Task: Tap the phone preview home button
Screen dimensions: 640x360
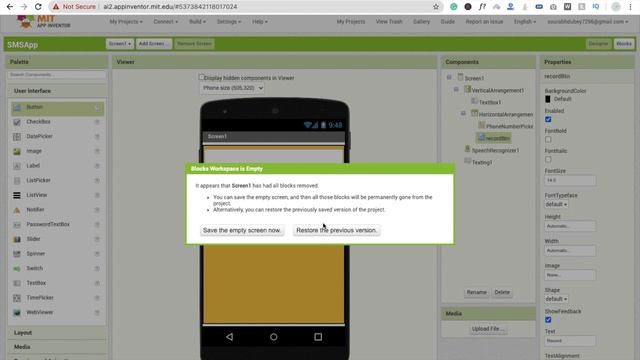Action: point(274,337)
